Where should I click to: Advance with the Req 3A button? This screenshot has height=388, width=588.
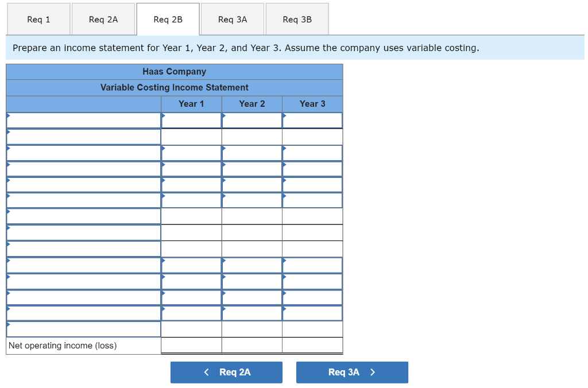(352, 372)
